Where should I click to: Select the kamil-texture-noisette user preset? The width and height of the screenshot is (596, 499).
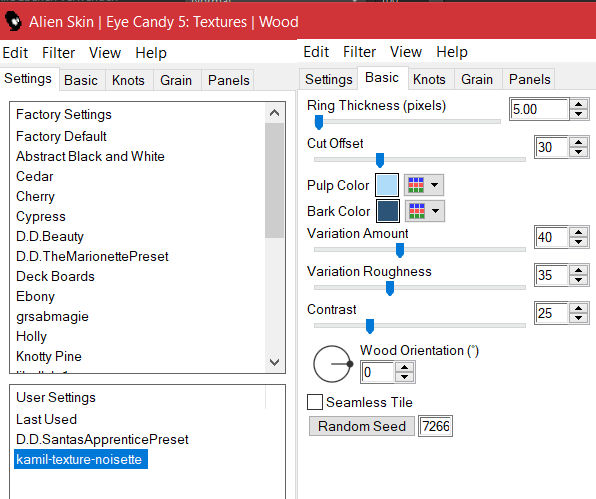click(x=81, y=459)
